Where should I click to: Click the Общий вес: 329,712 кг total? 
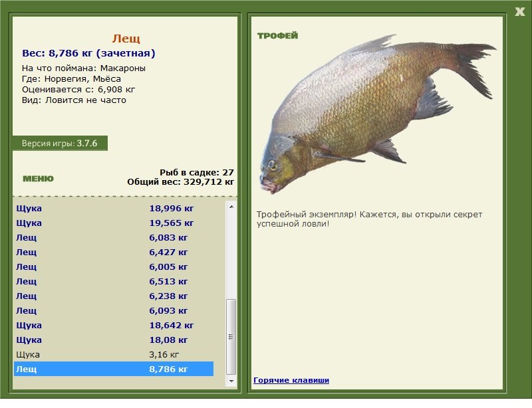pyautogui.click(x=180, y=182)
